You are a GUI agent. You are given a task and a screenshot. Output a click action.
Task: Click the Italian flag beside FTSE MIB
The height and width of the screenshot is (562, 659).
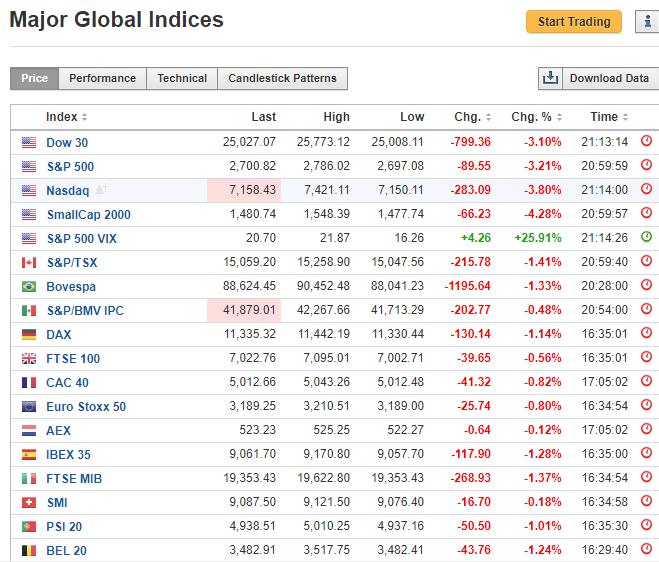pyautogui.click(x=29, y=478)
